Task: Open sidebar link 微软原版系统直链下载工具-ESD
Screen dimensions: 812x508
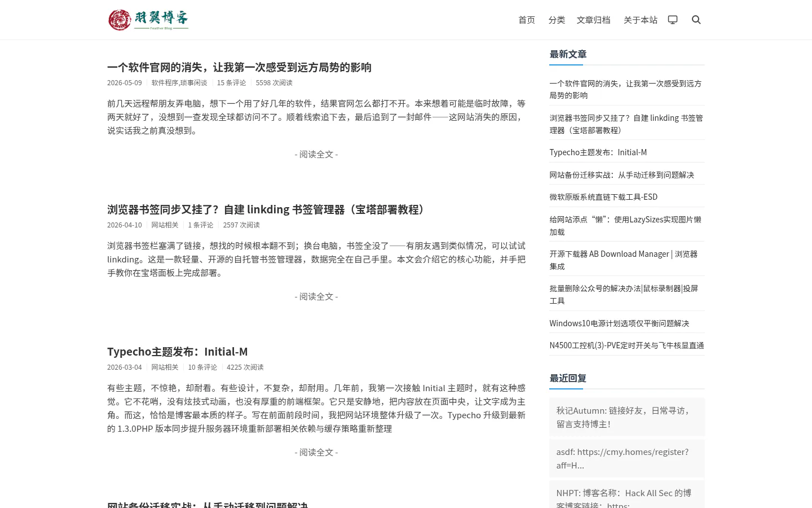Action: (x=603, y=197)
